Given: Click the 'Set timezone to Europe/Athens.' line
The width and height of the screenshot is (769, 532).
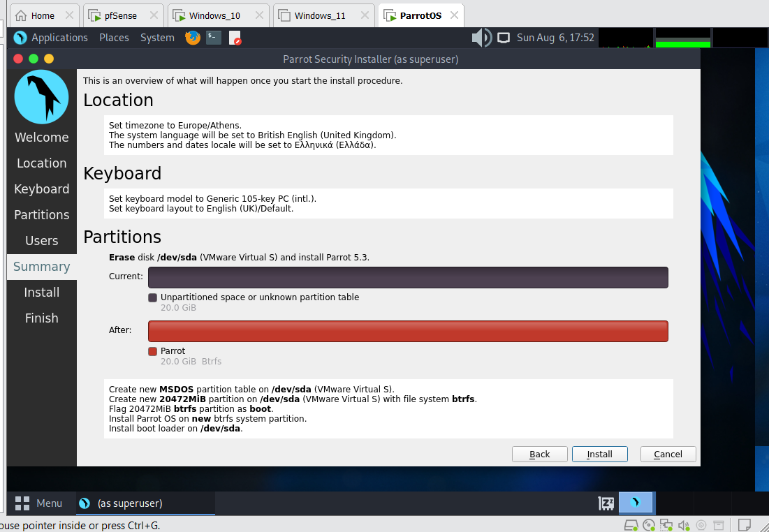Looking at the screenshot, I should 175,126.
